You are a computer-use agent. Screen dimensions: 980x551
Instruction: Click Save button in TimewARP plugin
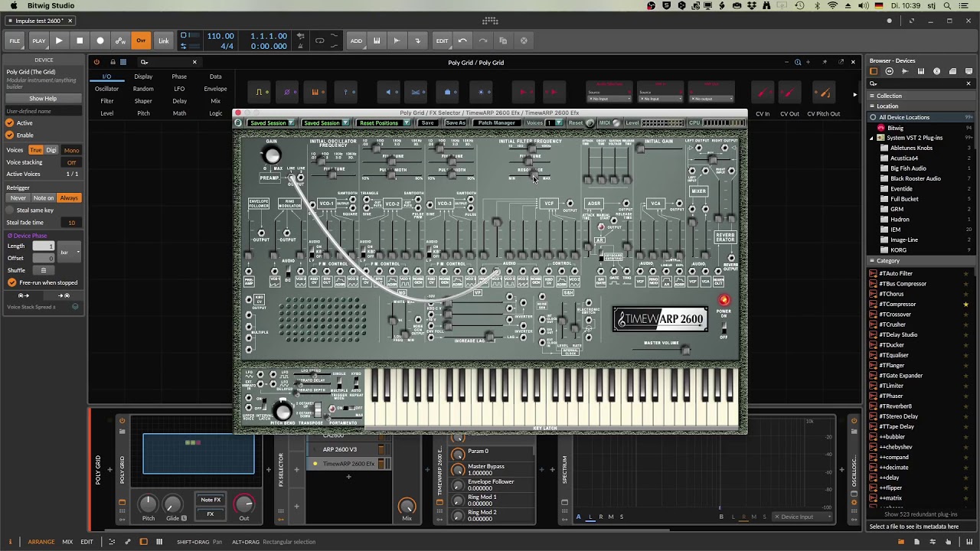click(x=427, y=123)
